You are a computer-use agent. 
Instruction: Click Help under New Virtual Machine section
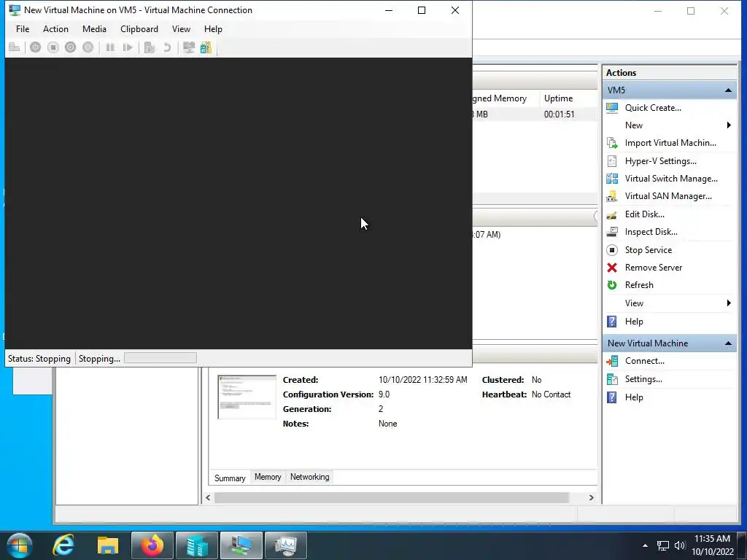(x=634, y=397)
